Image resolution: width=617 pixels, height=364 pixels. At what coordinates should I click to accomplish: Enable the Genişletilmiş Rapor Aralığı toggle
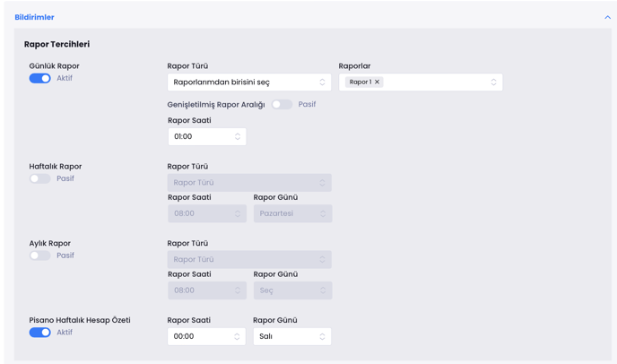click(282, 105)
